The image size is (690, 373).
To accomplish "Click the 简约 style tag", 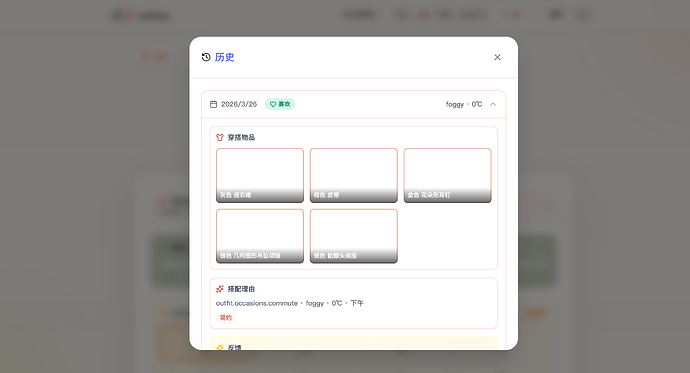I will coord(226,318).
